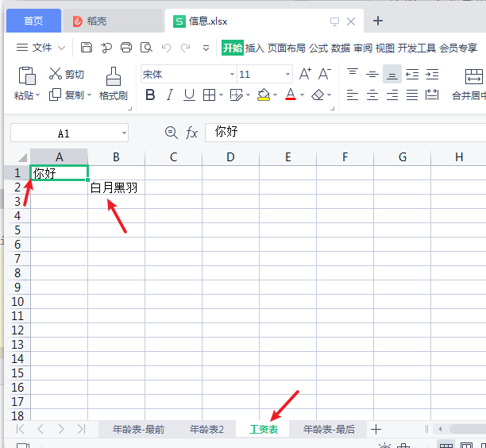
Task: Switch to the 插入 ribbon tab
Action: click(255, 48)
